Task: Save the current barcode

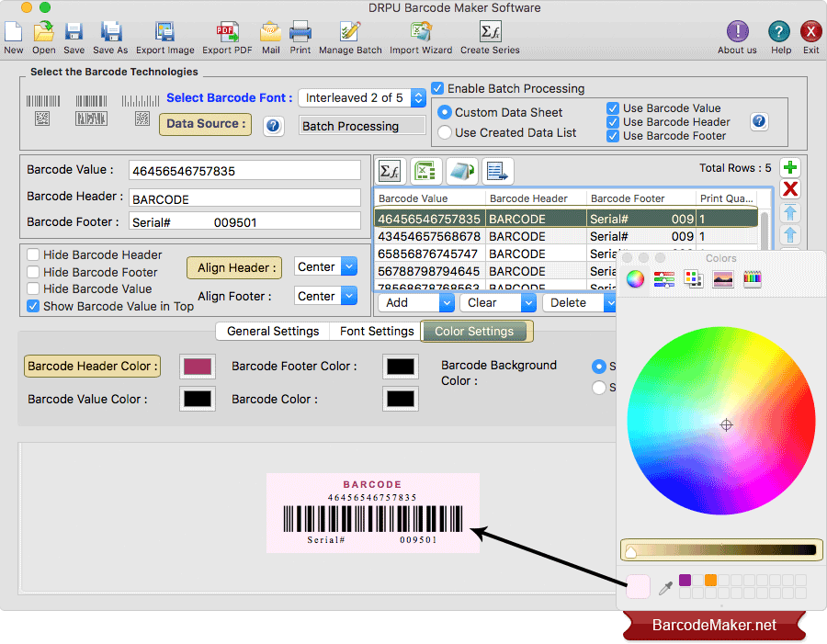Action: 74,38
